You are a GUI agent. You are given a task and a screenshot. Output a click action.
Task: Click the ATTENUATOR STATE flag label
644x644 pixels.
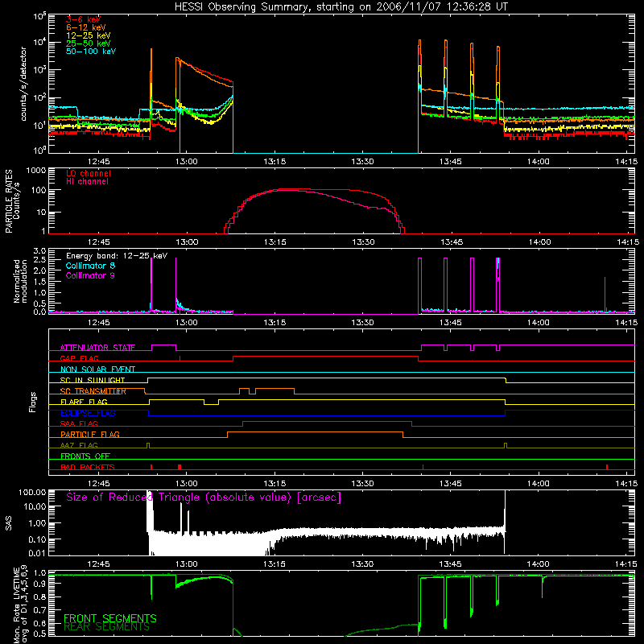coord(97,348)
